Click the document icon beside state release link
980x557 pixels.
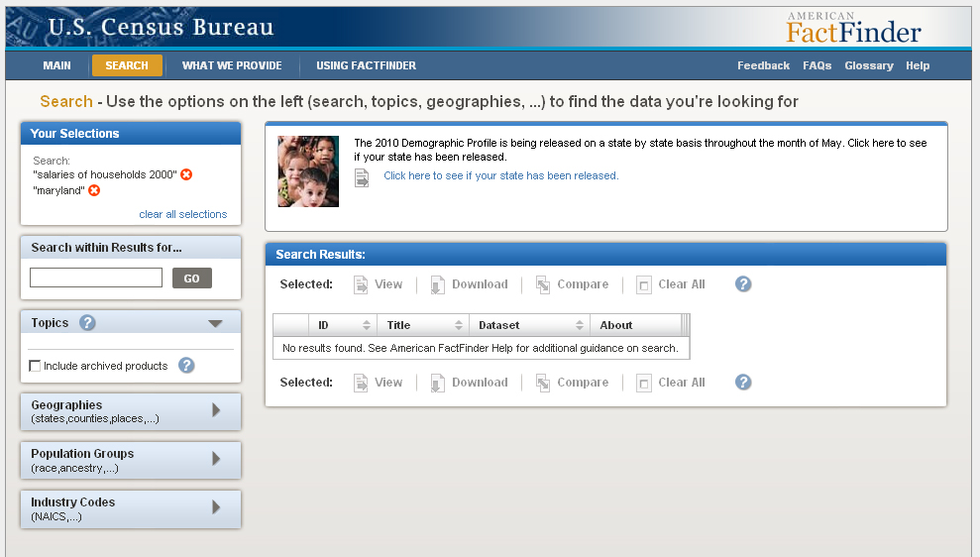(362, 178)
